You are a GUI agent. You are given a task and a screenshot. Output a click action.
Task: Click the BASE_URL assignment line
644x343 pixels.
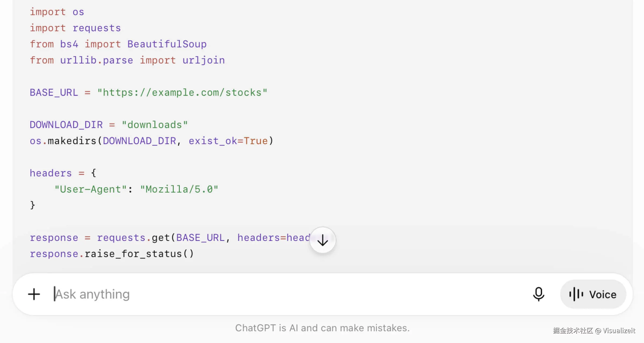pyautogui.click(x=148, y=92)
